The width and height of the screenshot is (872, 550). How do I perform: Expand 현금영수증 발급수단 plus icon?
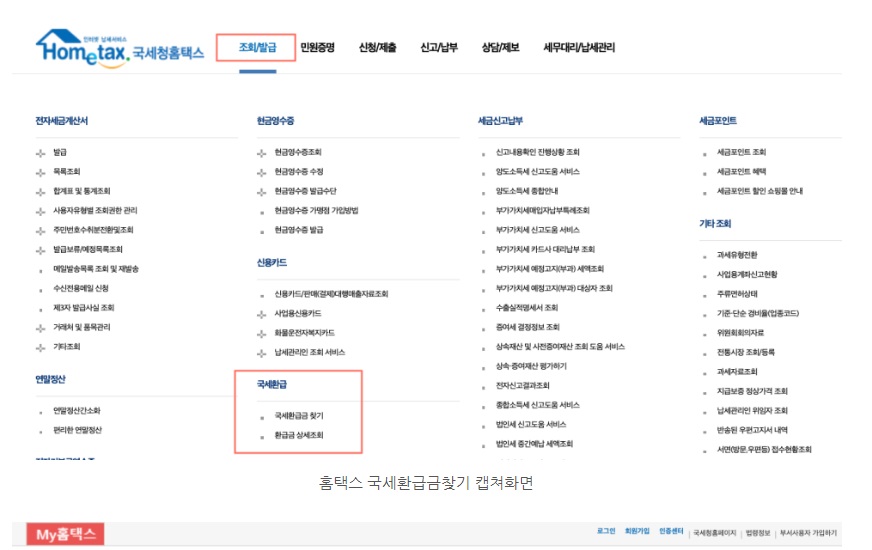262,192
